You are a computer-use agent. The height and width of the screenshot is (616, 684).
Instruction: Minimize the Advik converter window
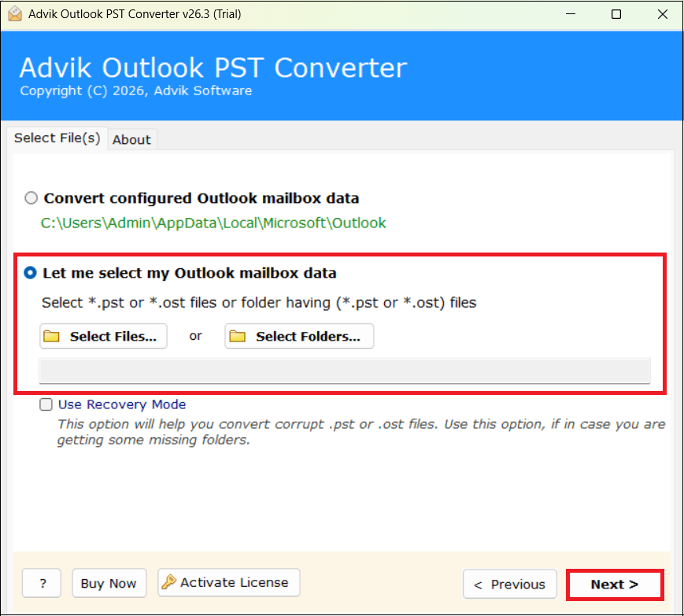point(571,14)
